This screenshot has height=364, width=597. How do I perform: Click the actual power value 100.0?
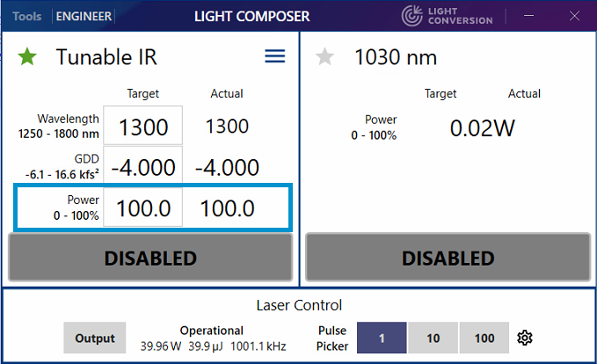point(228,208)
